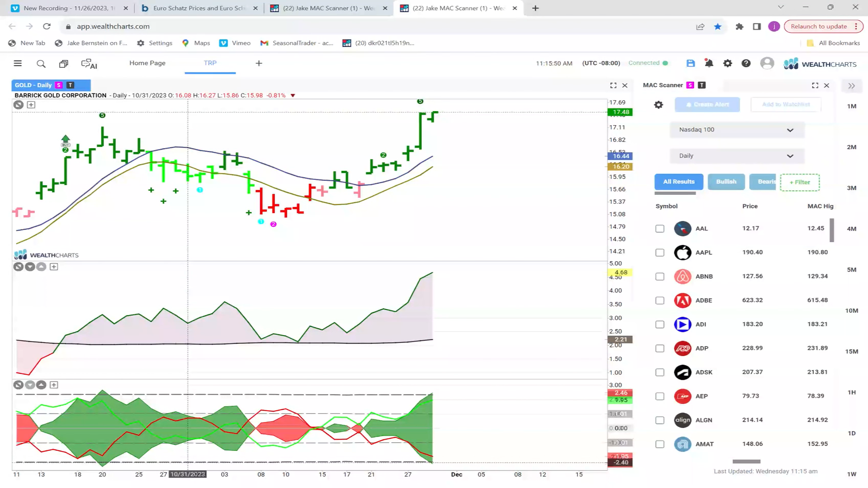Maximize the GOLD chart panel
Viewport: 868px width, 488px height.
pyautogui.click(x=613, y=85)
